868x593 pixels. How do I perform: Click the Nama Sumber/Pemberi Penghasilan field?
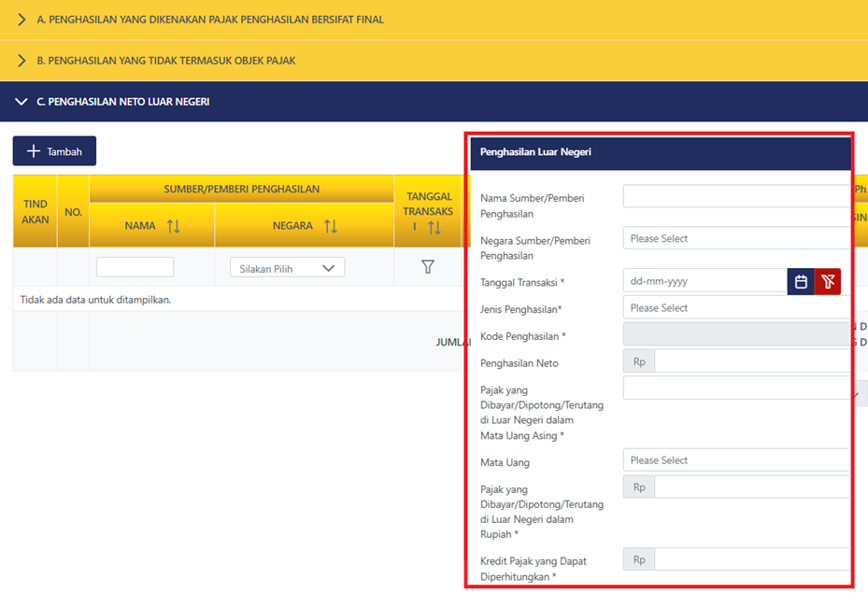click(736, 196)
